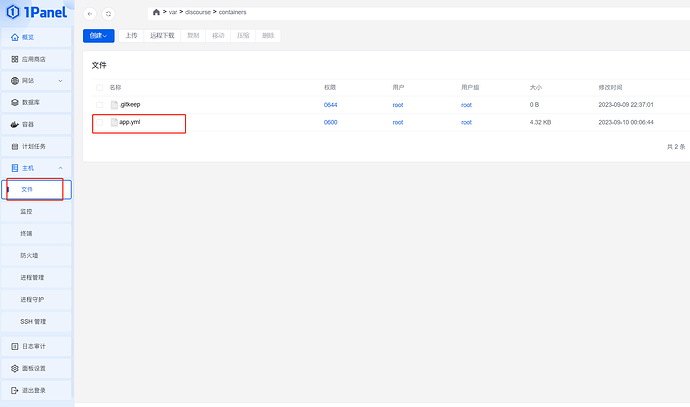Check the app.yml file checkbox
690x407 pixels.
tap(100, 122)
